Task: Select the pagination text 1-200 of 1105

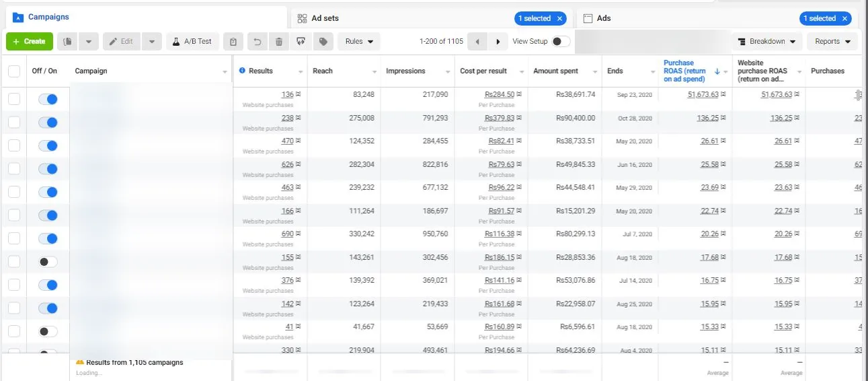Action: [x=441, y=42]
